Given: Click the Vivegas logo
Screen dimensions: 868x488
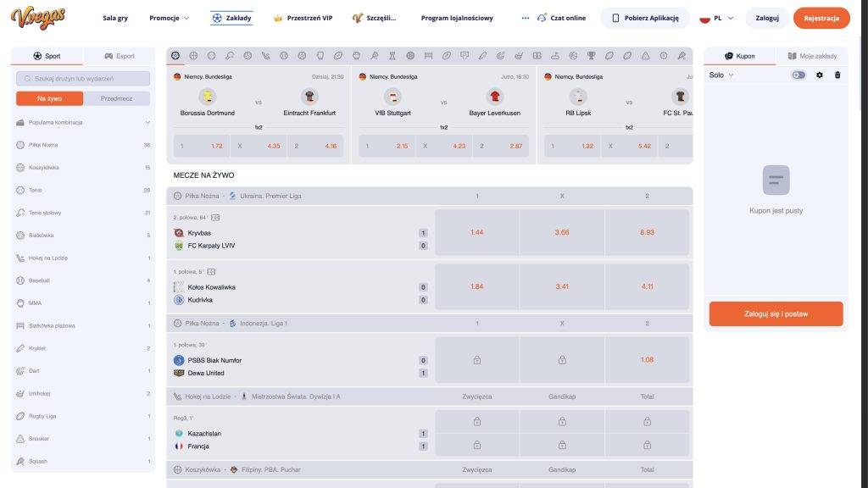Looking at the screenshot, I should point(37,18).
